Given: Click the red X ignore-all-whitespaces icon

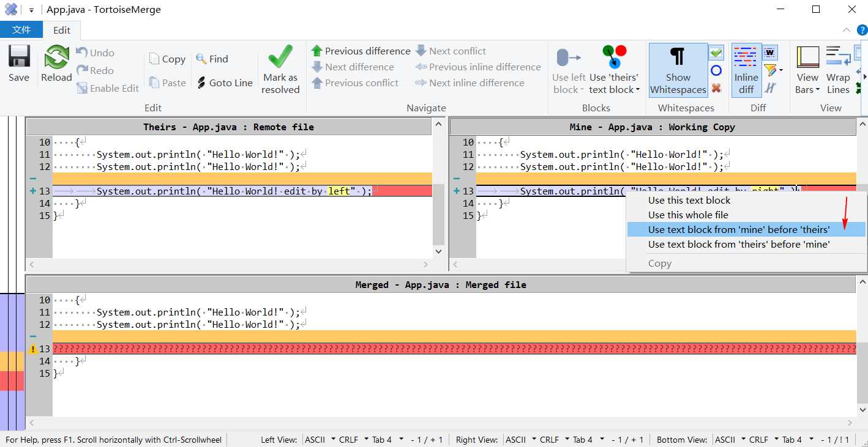Looking at the screenshot, I should (x=716, y=88).
